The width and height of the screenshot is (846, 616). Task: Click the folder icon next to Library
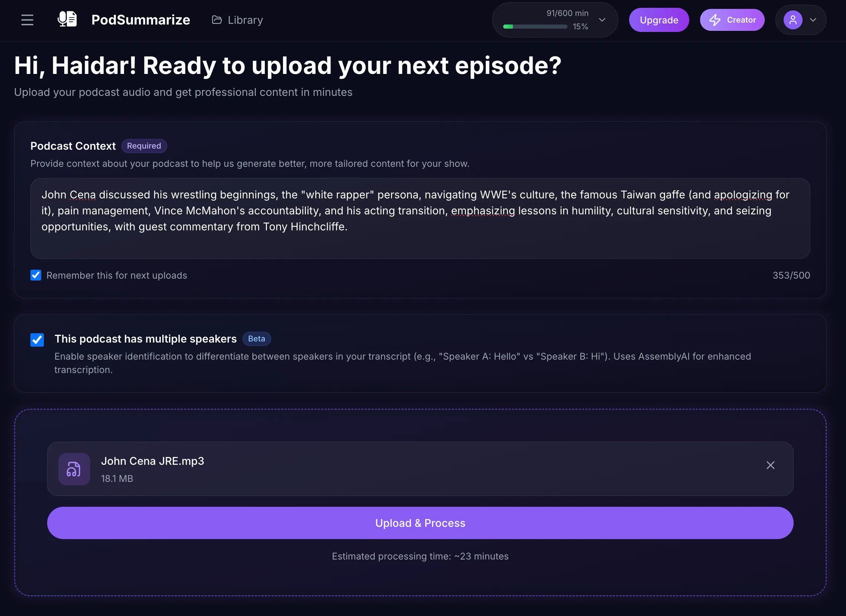pyautogui.click(x=217, y=20)
